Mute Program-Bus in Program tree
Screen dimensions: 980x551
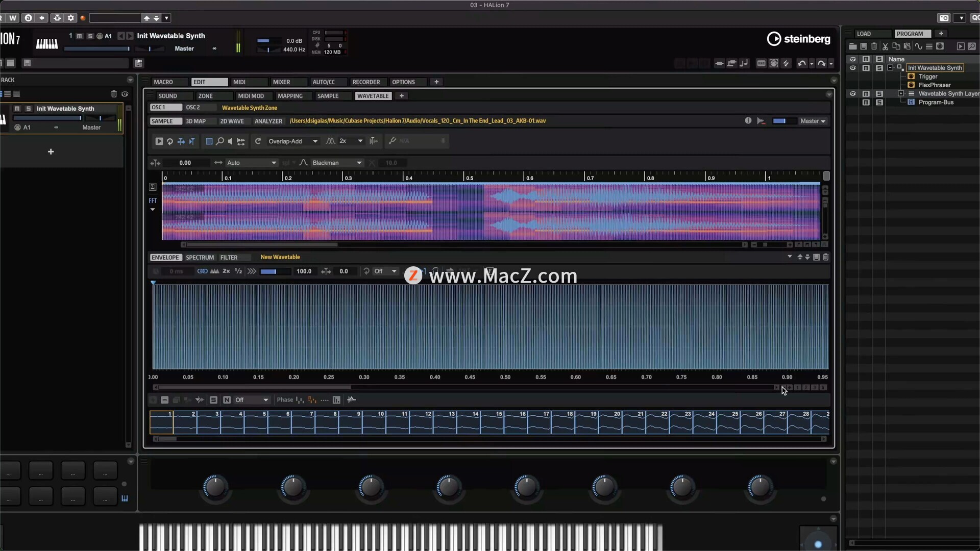coord(866,103)
